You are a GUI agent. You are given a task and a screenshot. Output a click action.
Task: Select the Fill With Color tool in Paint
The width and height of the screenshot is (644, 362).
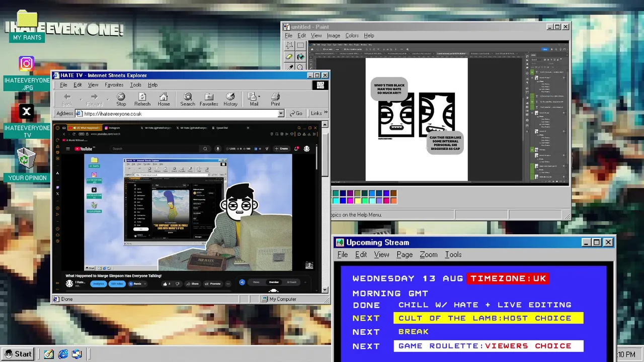coord(300,56)
